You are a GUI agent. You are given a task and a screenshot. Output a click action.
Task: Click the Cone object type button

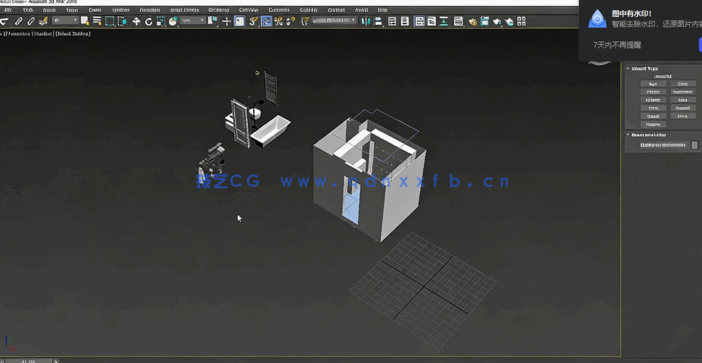click(683, 84)
